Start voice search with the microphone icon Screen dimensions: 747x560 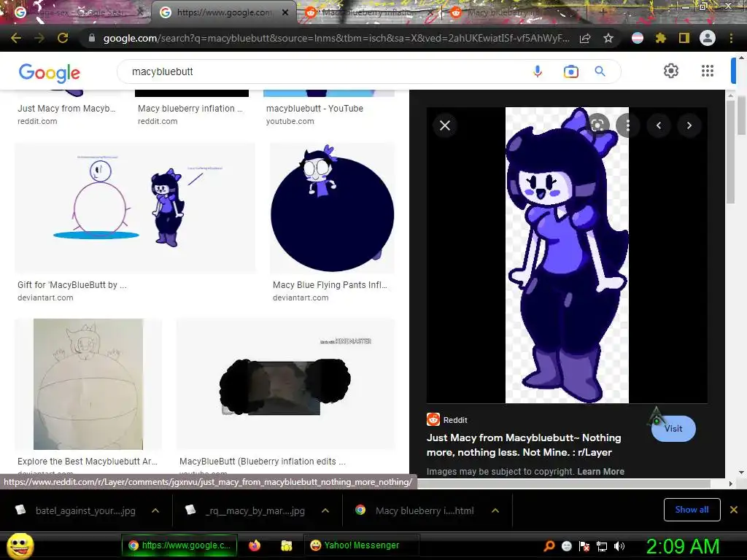pyautogui.click(x=538, y=71)
